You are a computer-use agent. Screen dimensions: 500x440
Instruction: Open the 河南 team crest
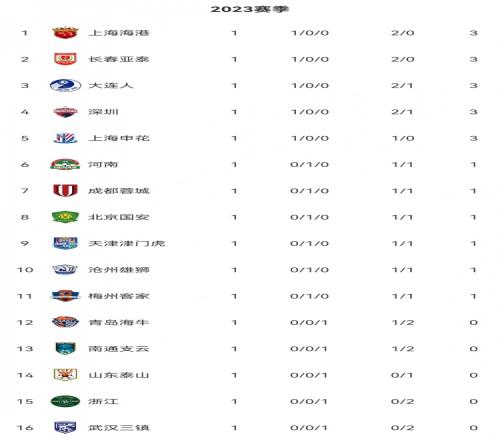point(65,164)
